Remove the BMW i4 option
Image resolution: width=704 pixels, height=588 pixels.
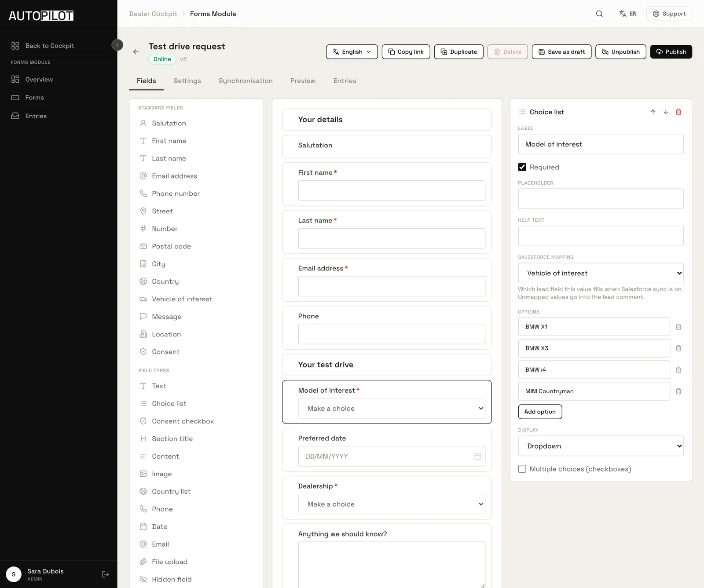point(678,370)
